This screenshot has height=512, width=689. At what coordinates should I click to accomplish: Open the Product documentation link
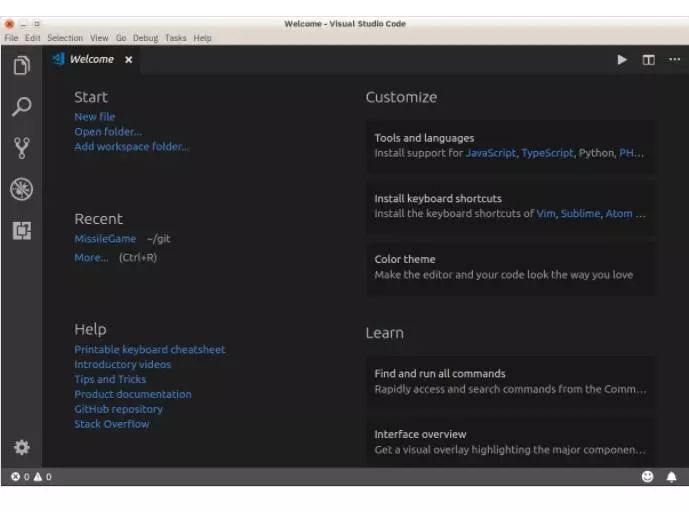coord(133,394)
